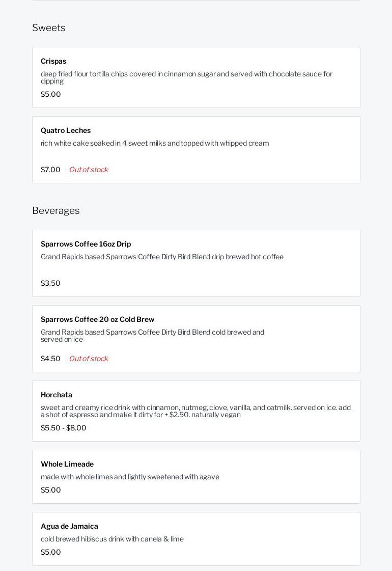
Task: Click the Cold Brew Out of stock label
Action: (89, 359)
